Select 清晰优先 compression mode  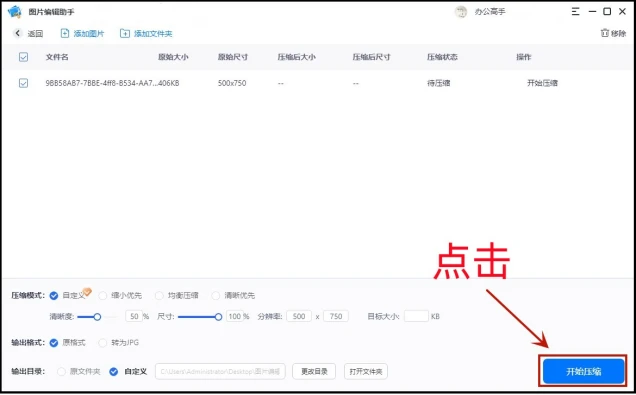216,296
